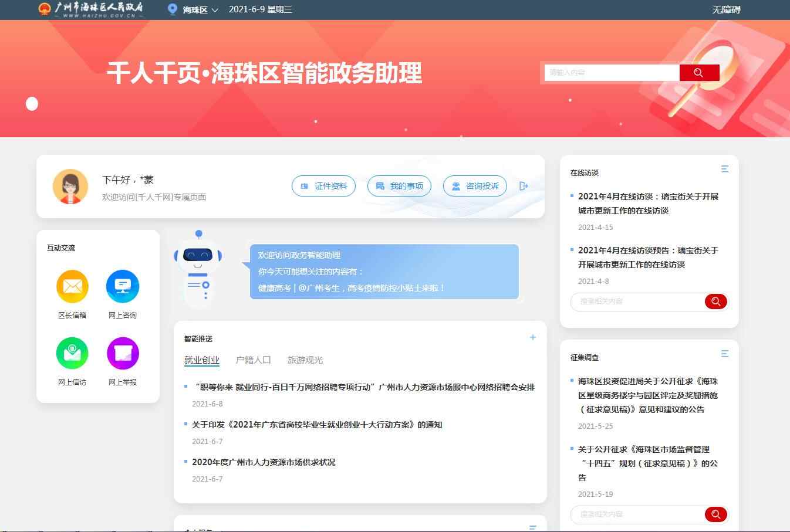The width and height of the screenshot is (790, 532).
Task: Expand 智能推送 with the plus icon
Action: pyautogui.click(x=532, y=337)
